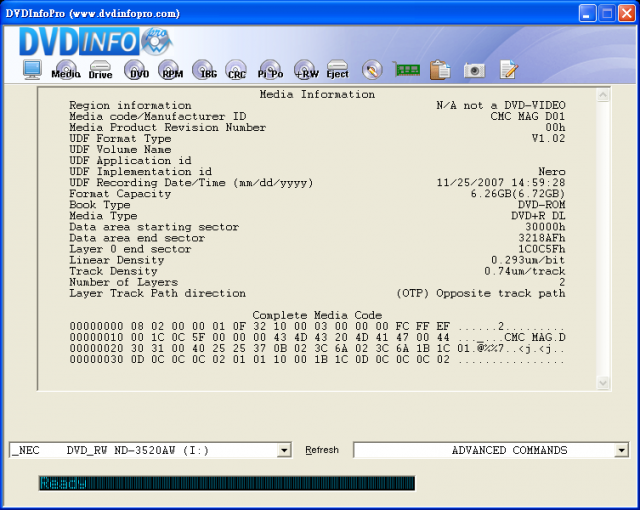The height and width of the screenshot is (510, 640).
Task: Open the Drive information icon
Action: pyautogui.click(x=100, y=70)
